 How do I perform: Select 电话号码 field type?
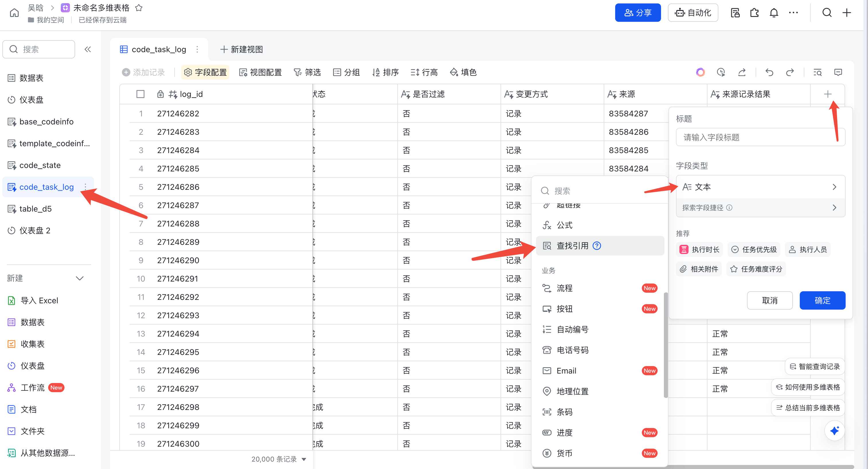[x=600, y=350]
